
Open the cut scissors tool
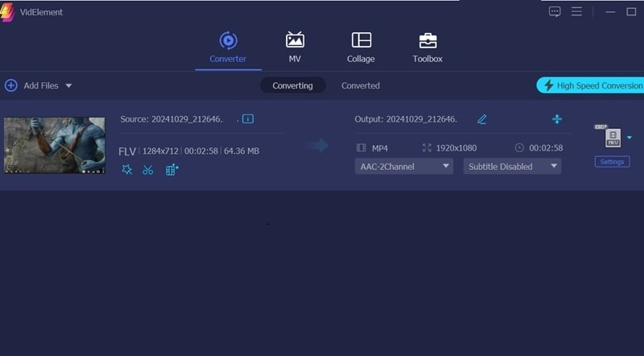coord(148,169)
